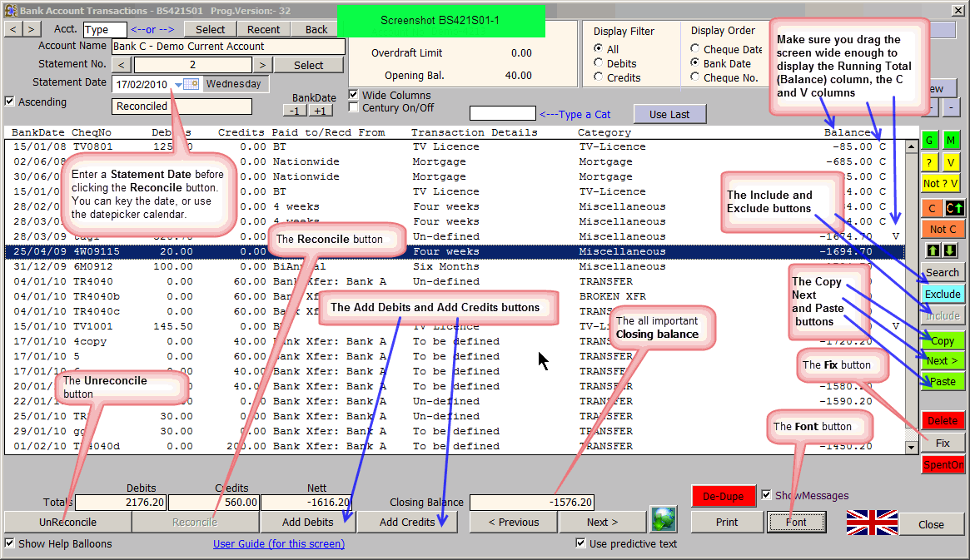
Task: Click the green globe refresh icon
Action: tap(663, 518)
